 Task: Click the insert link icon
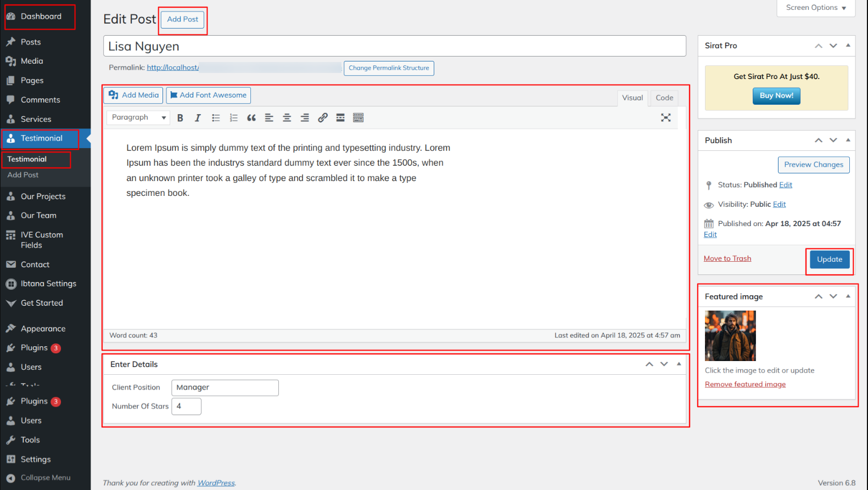(x=323, y=118)
